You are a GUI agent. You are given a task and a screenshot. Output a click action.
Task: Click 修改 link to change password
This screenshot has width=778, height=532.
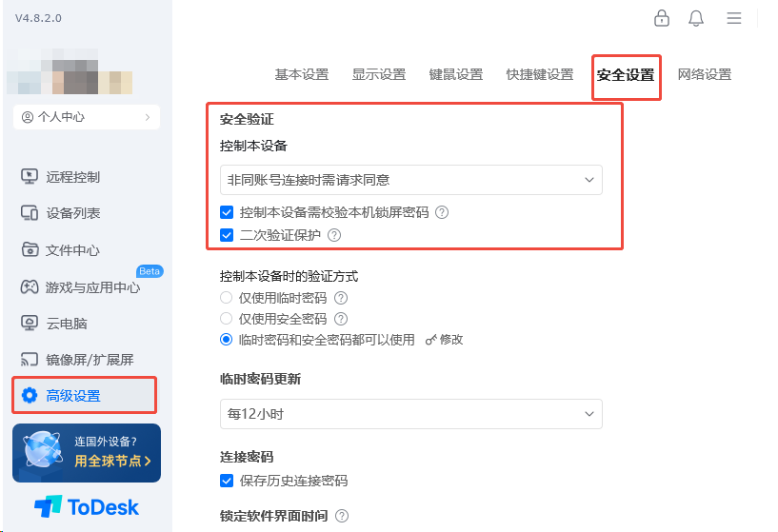point(445,340)
